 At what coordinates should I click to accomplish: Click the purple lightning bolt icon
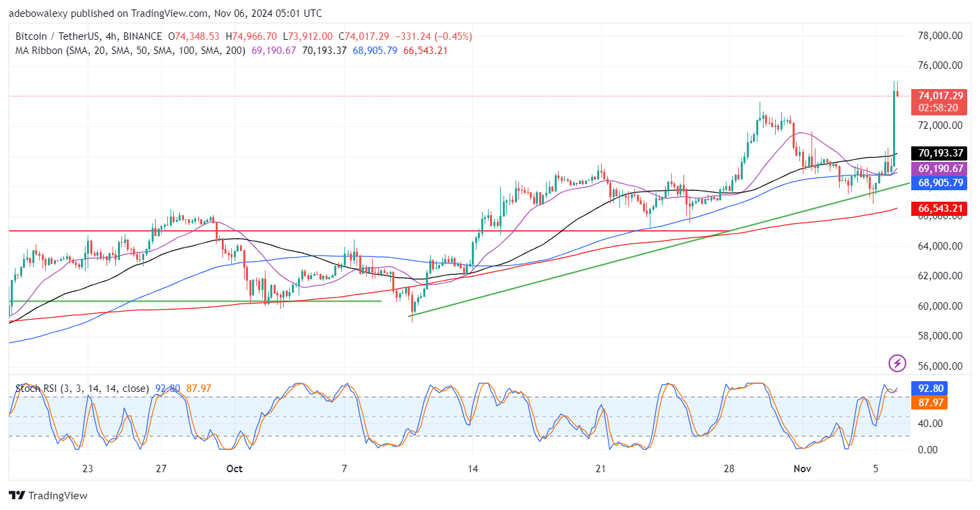(897, 364)
